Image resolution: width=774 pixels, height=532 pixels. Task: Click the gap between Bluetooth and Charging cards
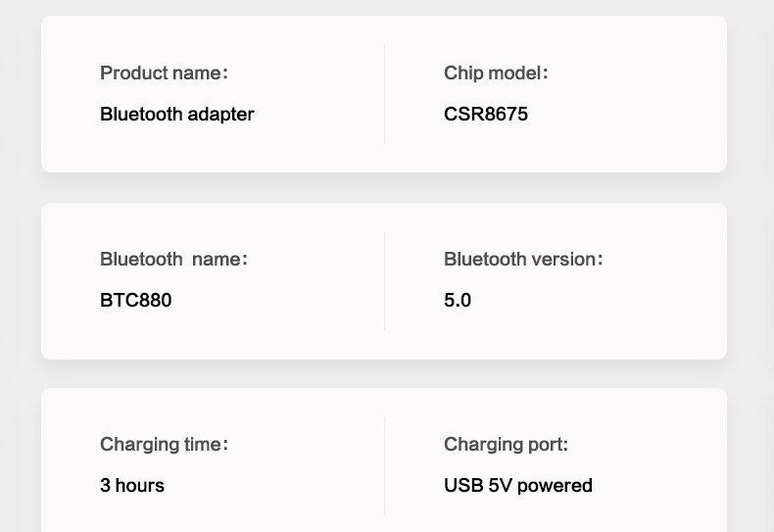pos(384,374)
